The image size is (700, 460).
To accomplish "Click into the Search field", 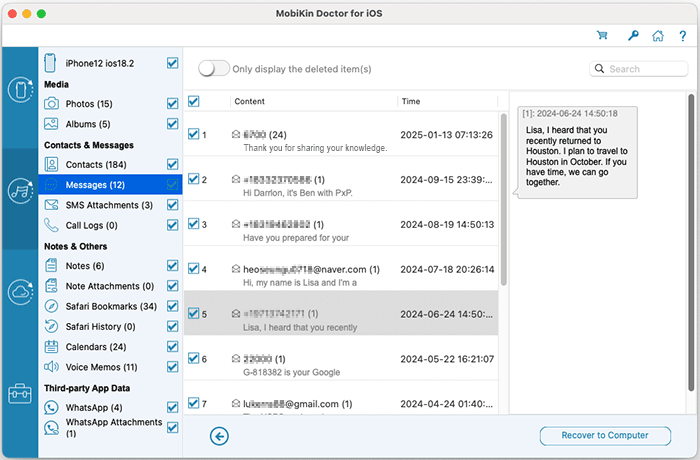I will coord(638,69).
